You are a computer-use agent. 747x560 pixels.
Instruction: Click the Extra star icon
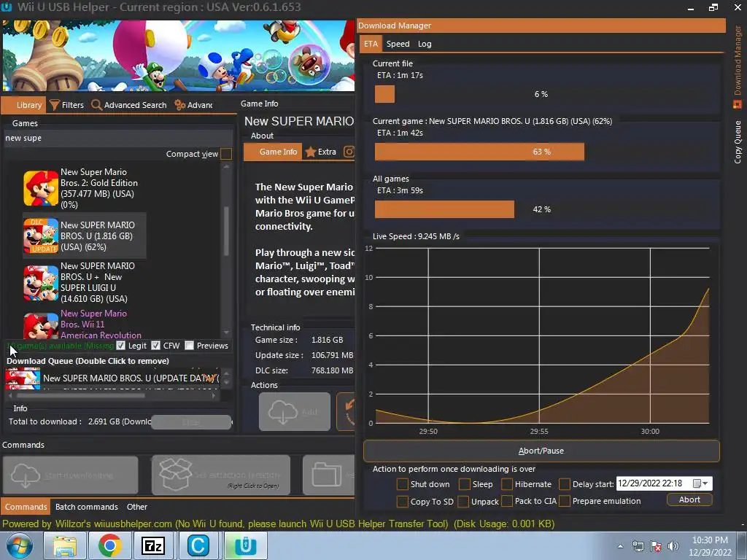[x=311, y=152]
